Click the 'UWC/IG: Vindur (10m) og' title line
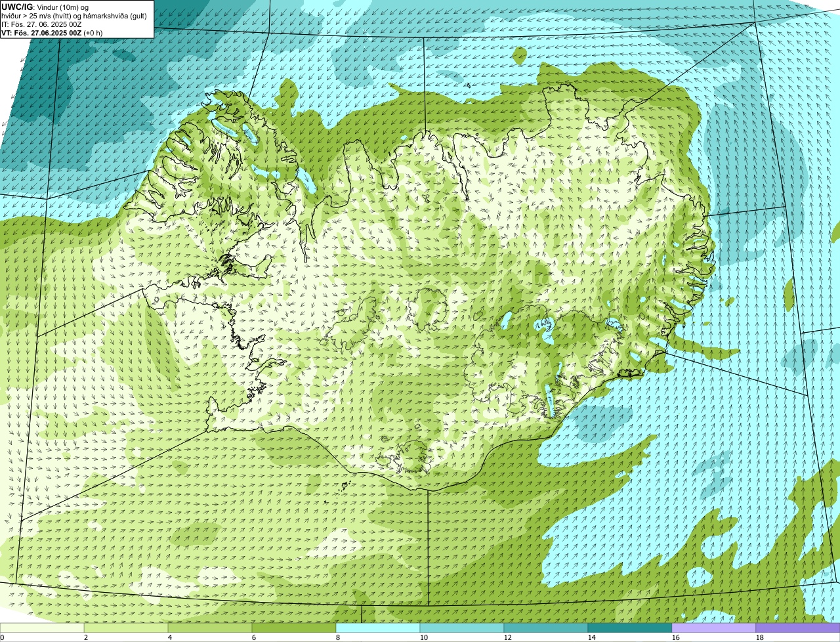840x642 pixels. tap(45, 7)
